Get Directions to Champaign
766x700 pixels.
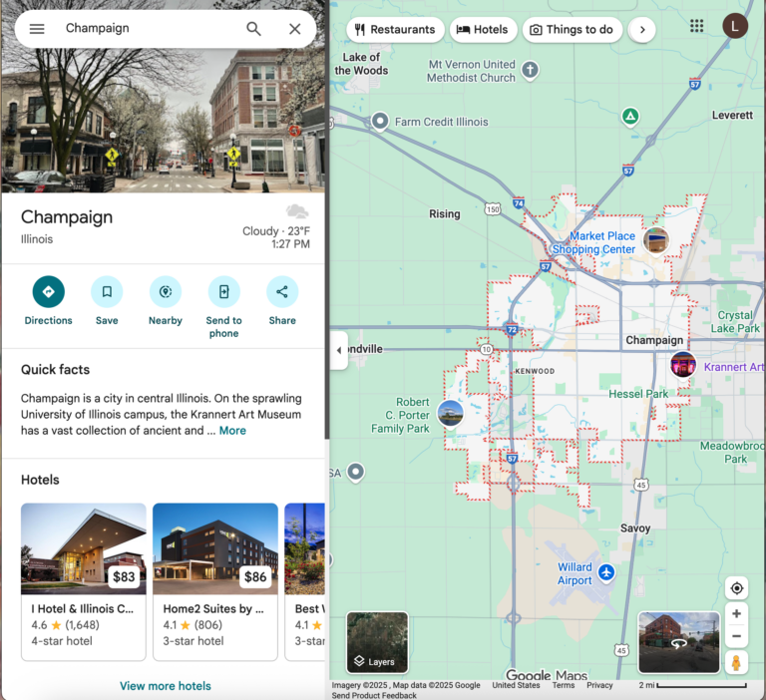[48, 292]
